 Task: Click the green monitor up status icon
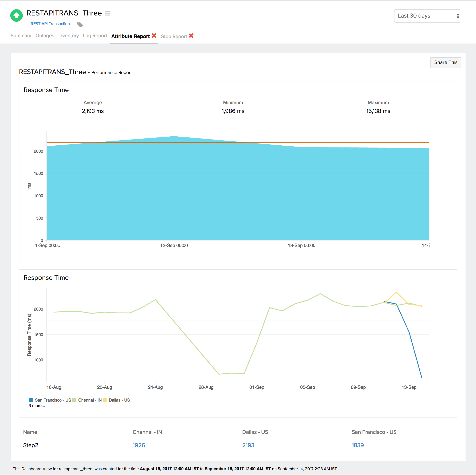click(x=16, y=15)
